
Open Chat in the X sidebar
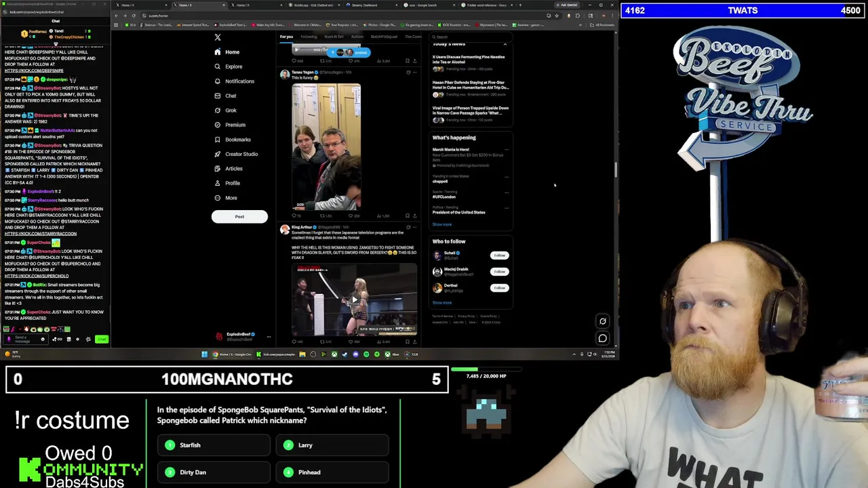pyautogui.click(x=225, y=96)
